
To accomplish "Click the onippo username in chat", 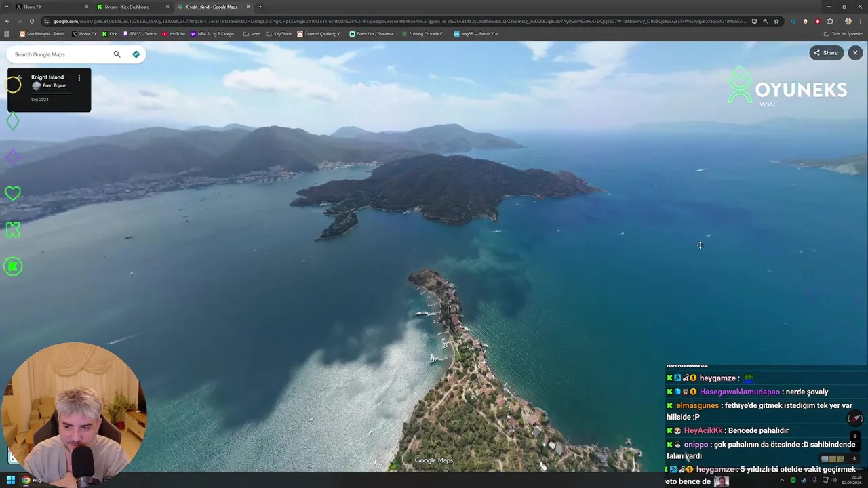I will coord(696,445).
